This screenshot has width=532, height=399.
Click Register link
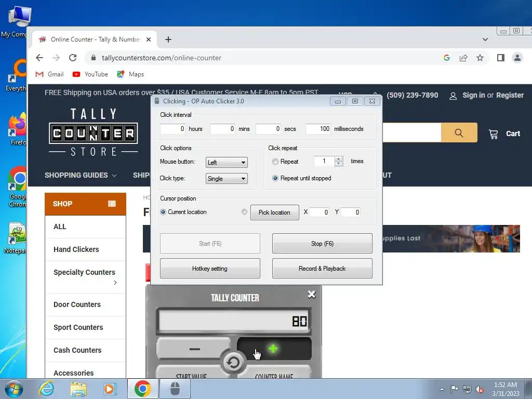(x=510, y=96)
